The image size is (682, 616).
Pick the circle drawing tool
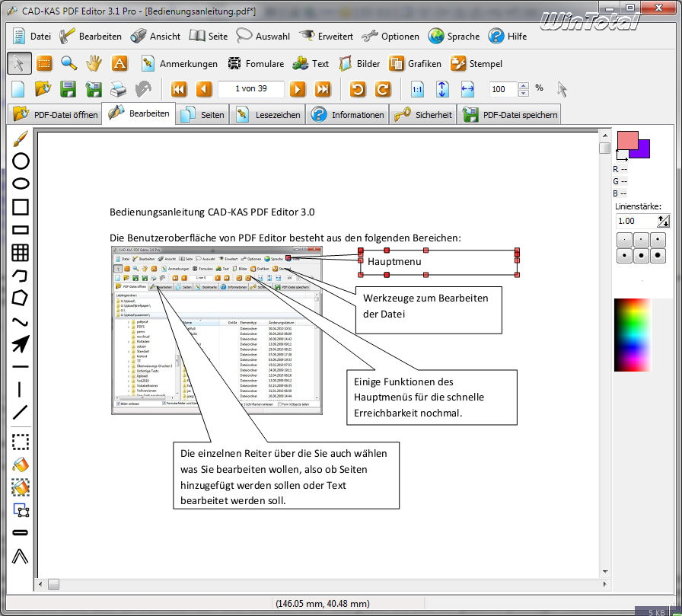tap(21, 161)
